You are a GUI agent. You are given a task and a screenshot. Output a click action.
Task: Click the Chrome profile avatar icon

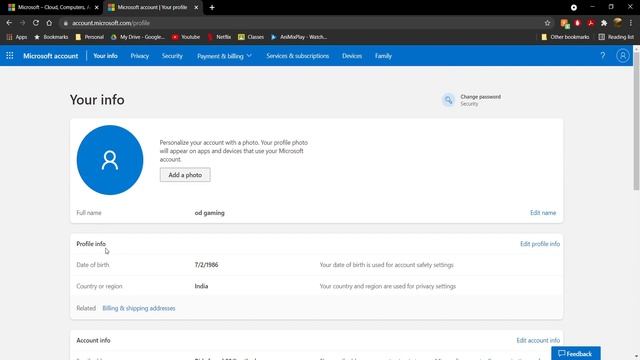coord(618,23)
